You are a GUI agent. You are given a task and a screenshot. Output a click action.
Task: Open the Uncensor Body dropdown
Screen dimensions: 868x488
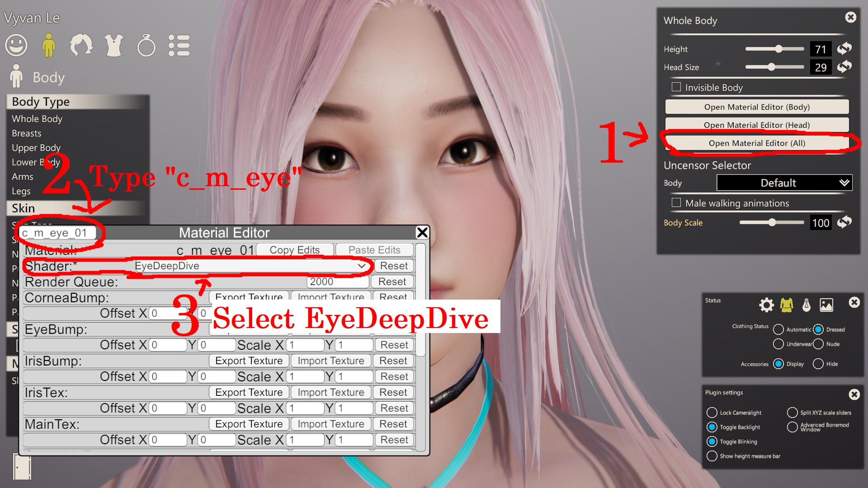point(784,183)
